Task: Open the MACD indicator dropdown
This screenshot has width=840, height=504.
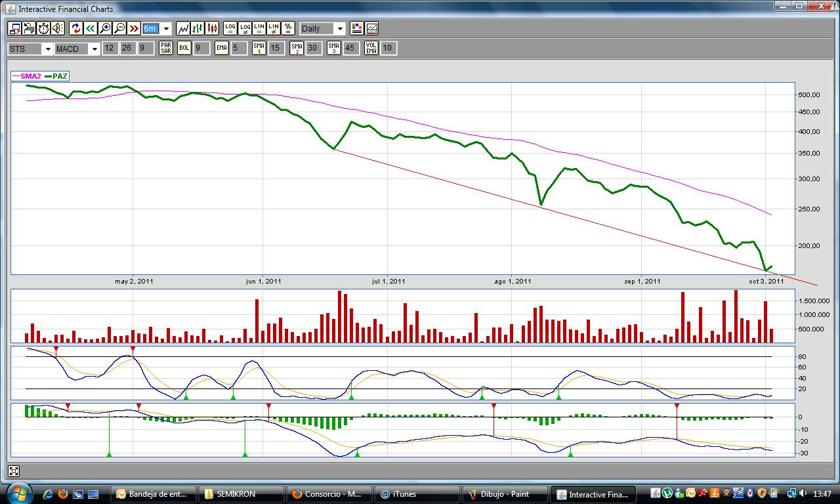Action: (x=94, y=49)
